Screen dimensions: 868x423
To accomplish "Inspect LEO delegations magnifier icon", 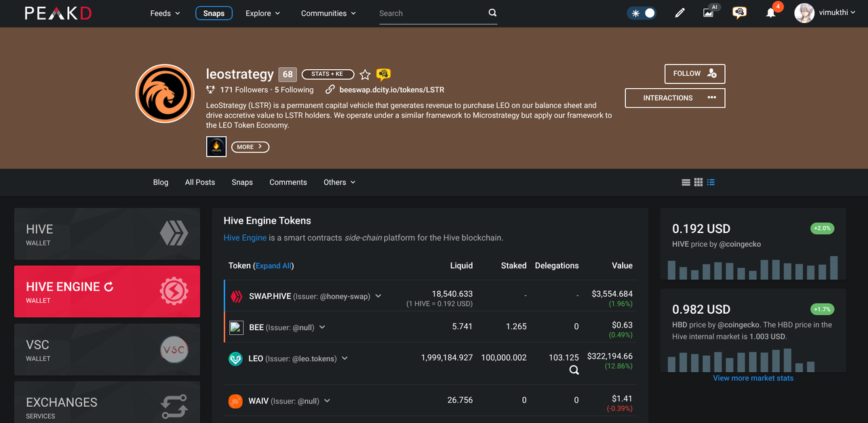I will [574, 370].
